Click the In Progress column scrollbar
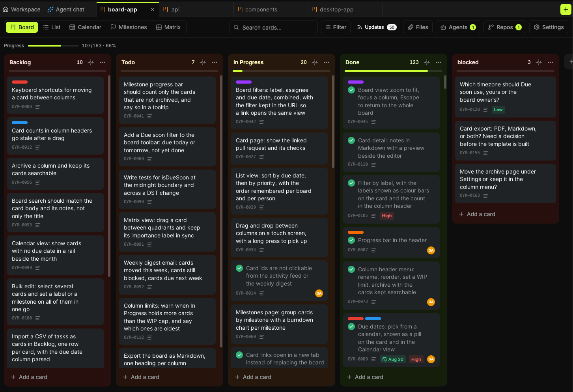The width and height of the screenshot is (573, 392). [x=333, y=122]
